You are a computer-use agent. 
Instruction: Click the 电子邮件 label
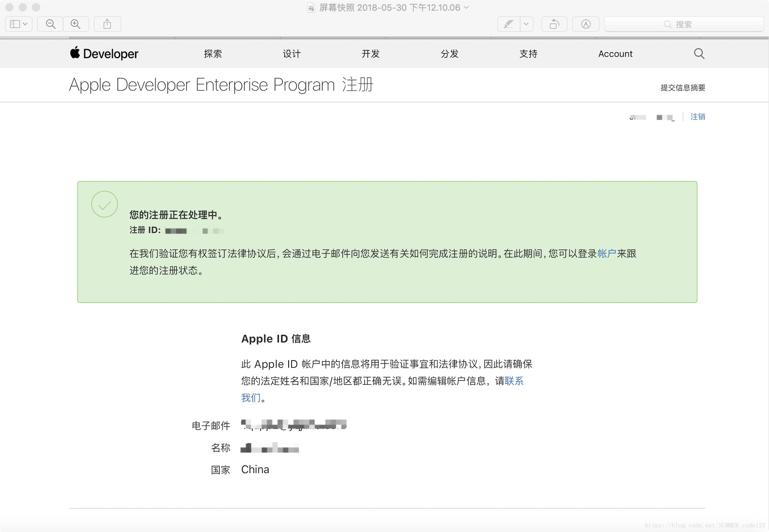point(211,426)
